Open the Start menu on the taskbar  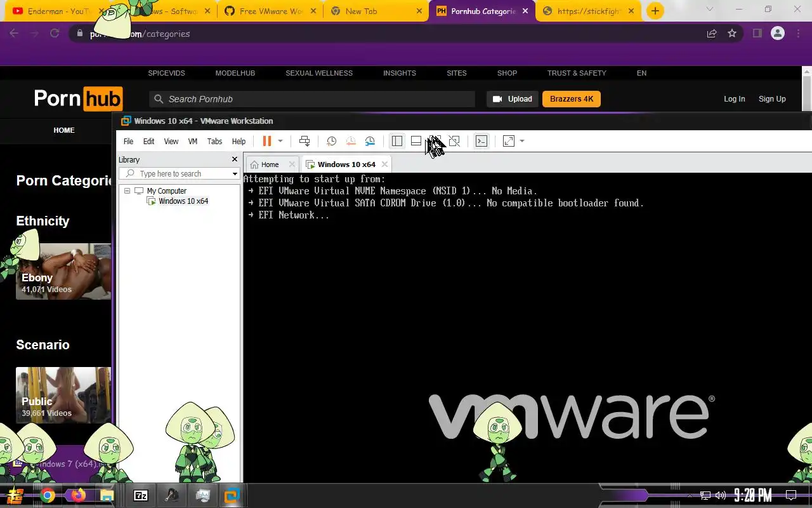(x=15, y=495)
